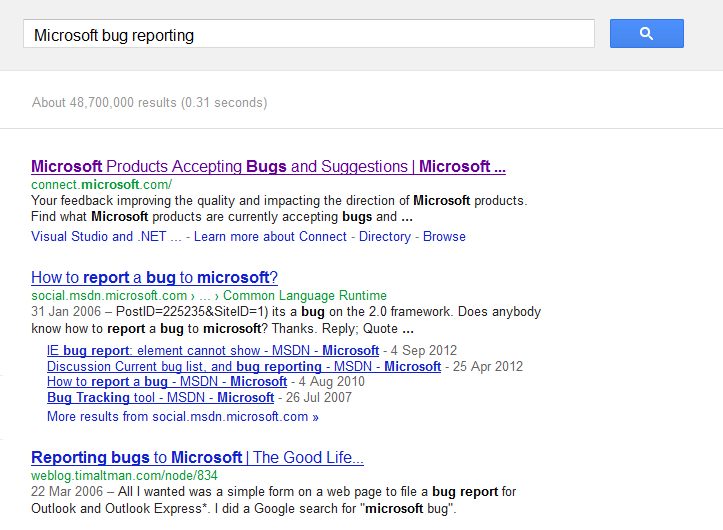Open the 'Browse' sitelink

pos(444,237)
